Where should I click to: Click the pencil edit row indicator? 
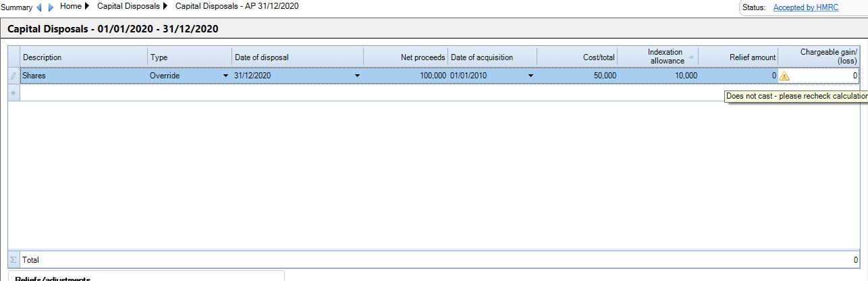click(x=13, y=76)
